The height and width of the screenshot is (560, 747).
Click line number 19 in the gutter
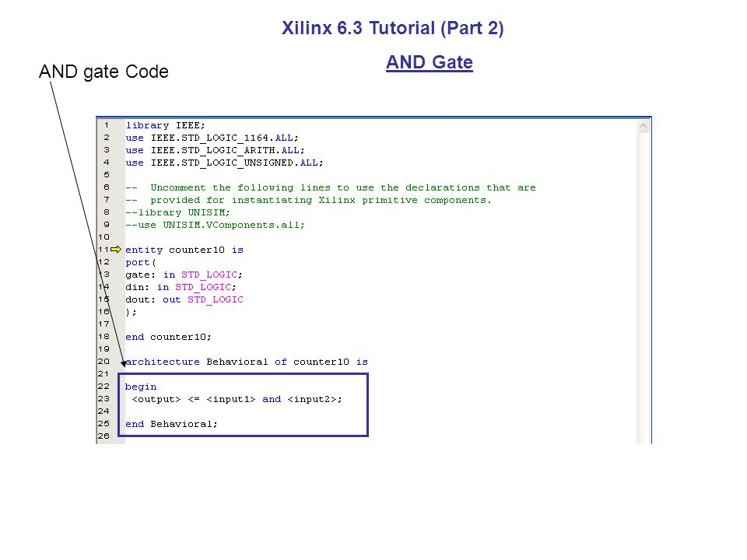pos(103,349)
